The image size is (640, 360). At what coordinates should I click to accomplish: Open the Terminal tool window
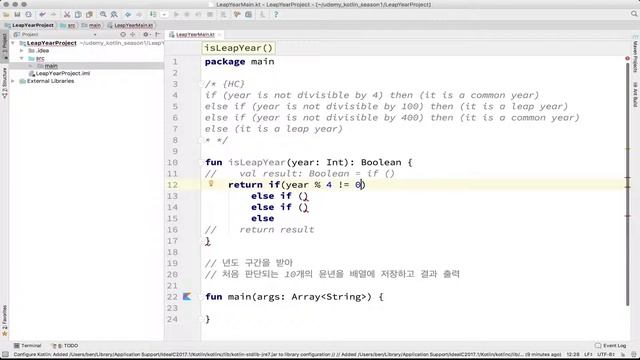[x=27, y=346]
